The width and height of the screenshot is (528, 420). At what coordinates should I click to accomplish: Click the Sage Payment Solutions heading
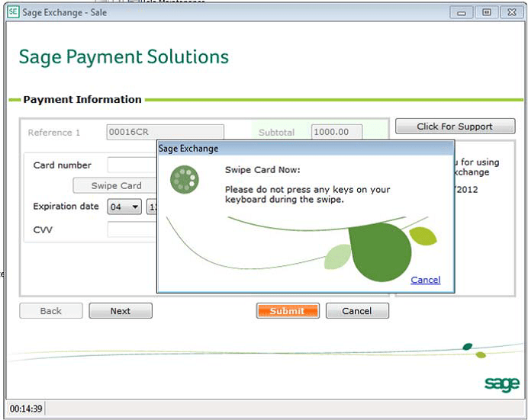124,57
